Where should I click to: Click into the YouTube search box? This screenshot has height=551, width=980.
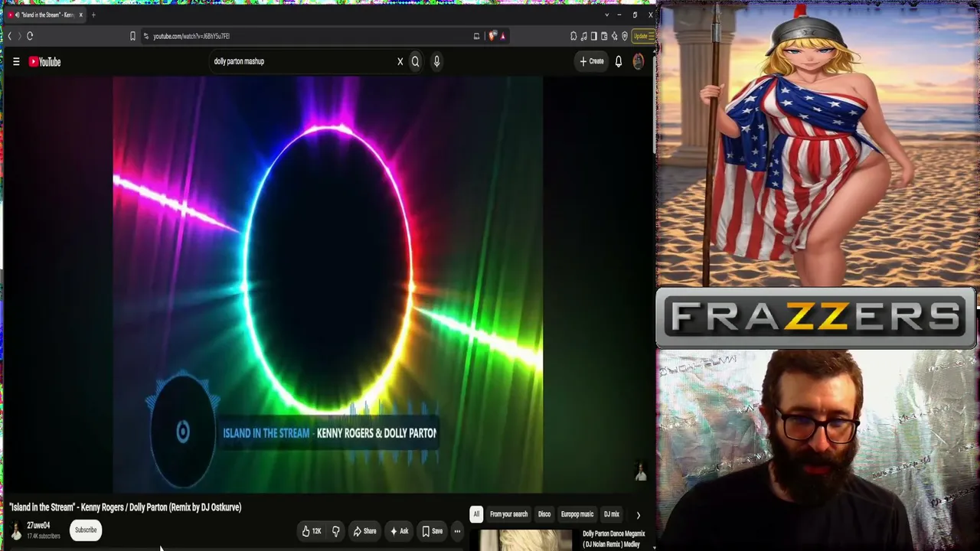[x=302, y=61]
